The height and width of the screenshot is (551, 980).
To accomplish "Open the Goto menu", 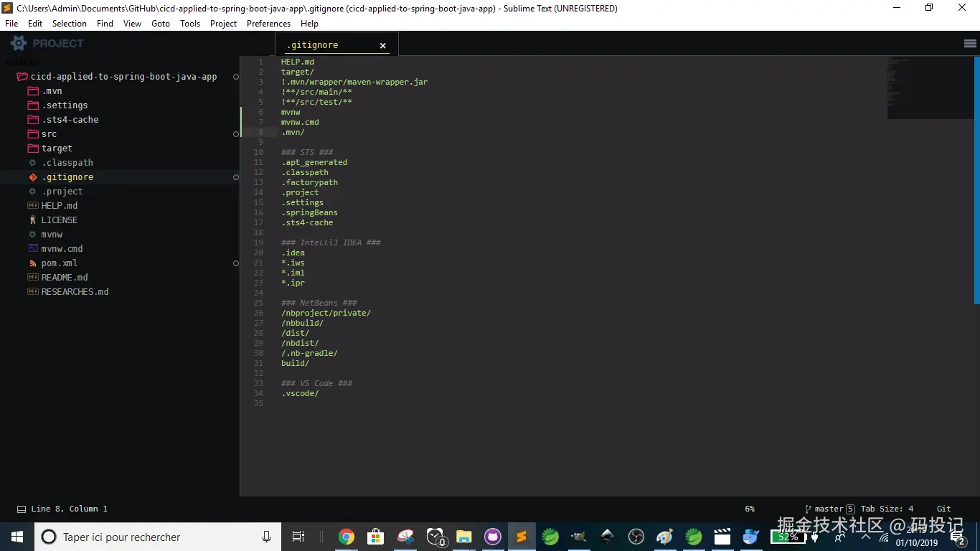I will pos(161,24).
